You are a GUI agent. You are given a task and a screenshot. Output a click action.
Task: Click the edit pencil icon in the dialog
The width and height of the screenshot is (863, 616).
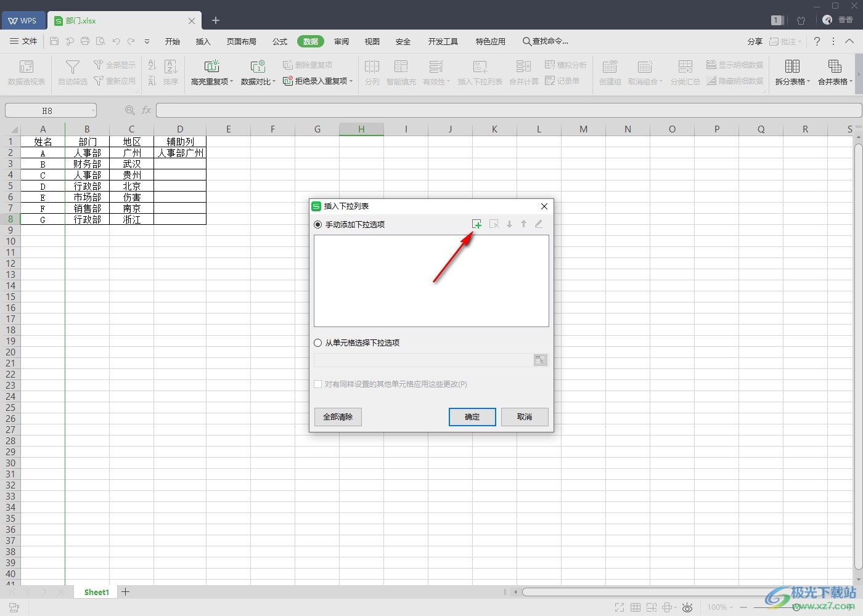(539, 224)
